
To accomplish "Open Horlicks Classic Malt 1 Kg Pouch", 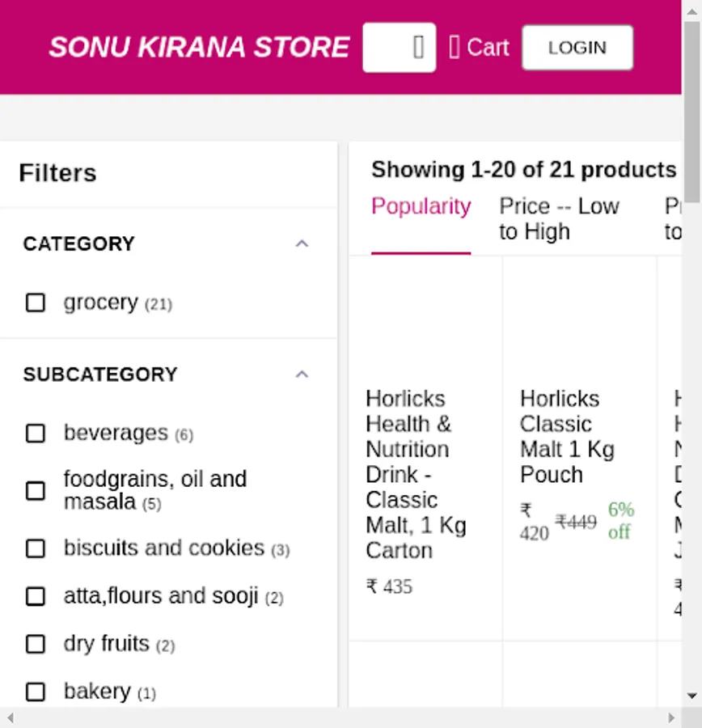I will point(567,437).
